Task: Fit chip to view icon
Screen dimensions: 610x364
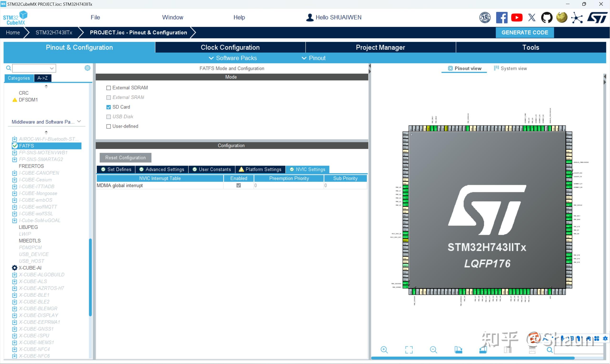Action: pos(409,350)
